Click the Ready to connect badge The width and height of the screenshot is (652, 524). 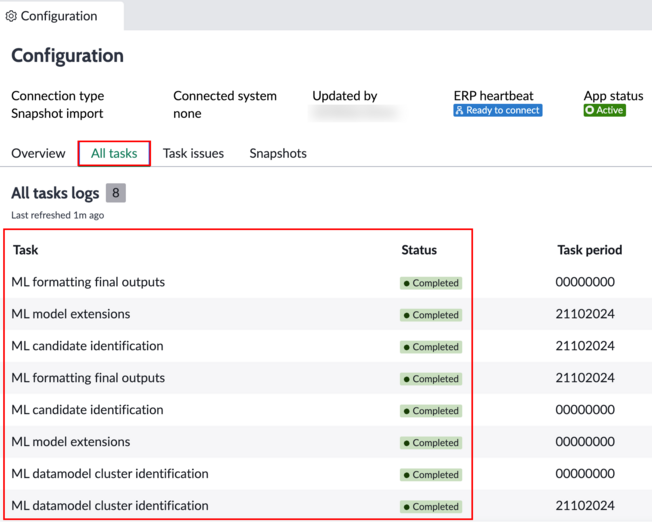(498, 110)
